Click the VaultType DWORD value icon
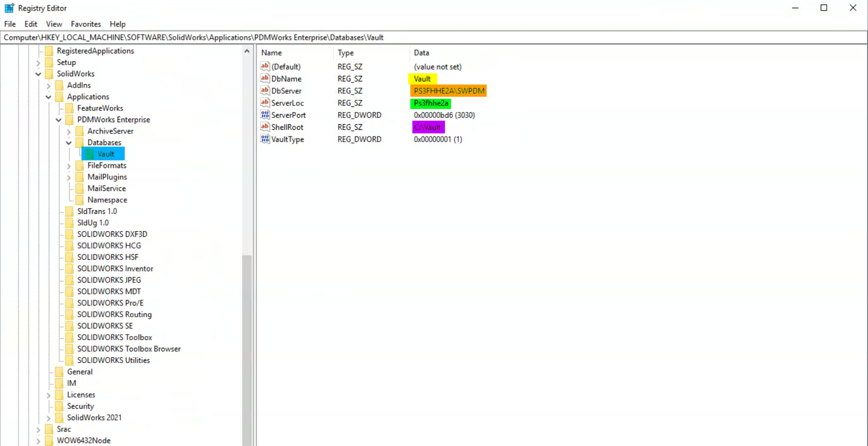The image size is (868, 446). (265, 139)
